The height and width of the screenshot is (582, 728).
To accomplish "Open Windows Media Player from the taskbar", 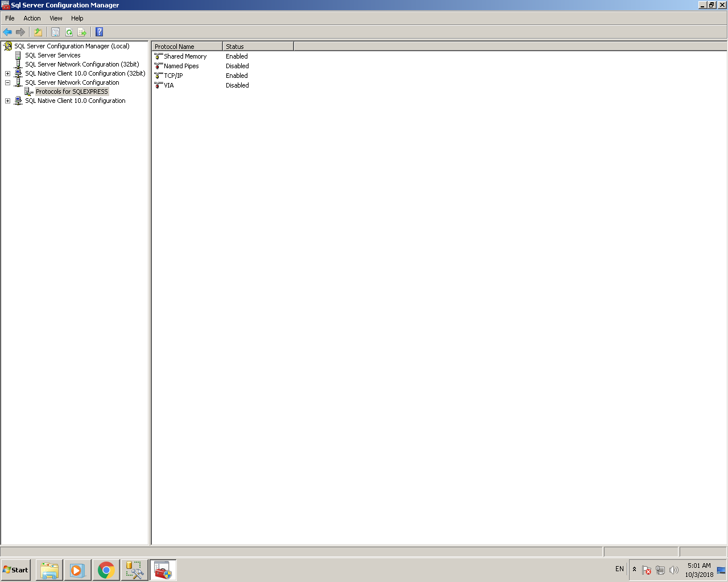I will (x=77, y=570).
